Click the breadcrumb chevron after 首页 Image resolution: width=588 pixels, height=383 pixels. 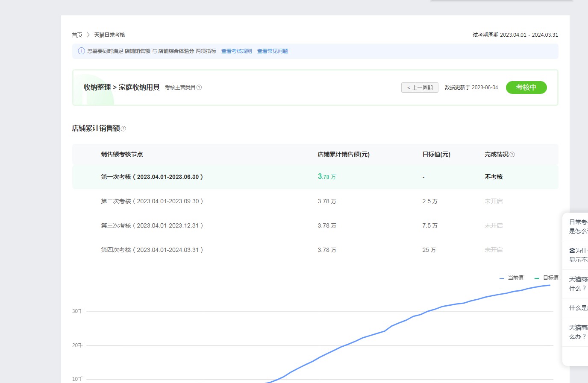[88, 35]
